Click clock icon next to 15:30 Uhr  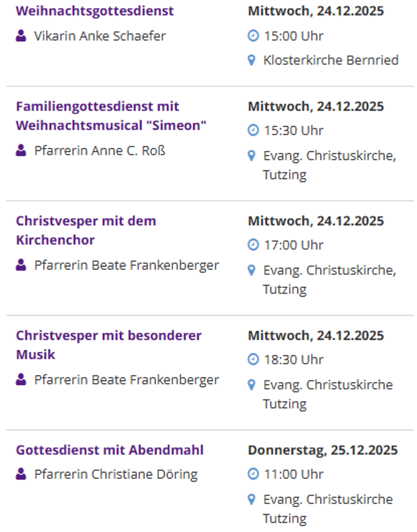pyautogui.click(x=253, y=130)
